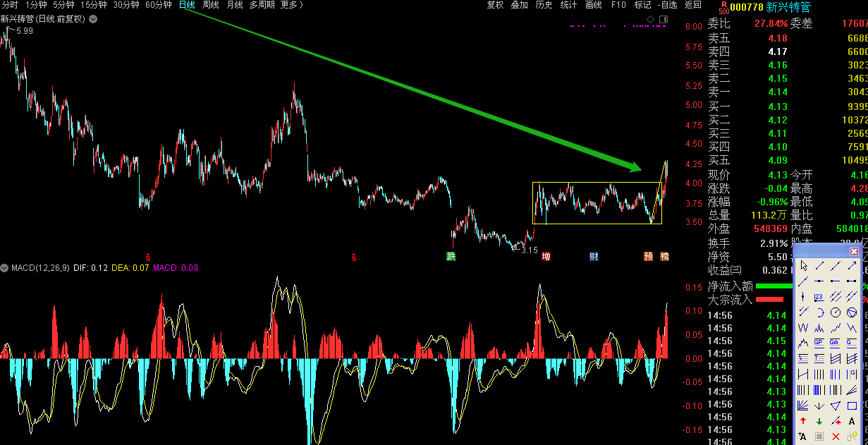
Task: Switch to 分时 intraday tab
Action: click(10, 5)
